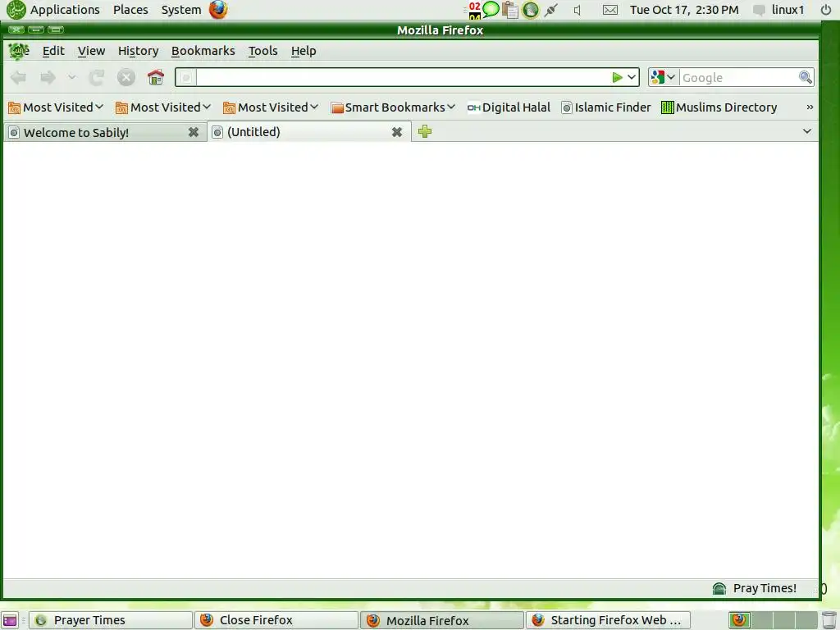Image resolution: width=840 pixels, height=630 pixels.
Task: Click the power shutdown icon
Action: 826,10
